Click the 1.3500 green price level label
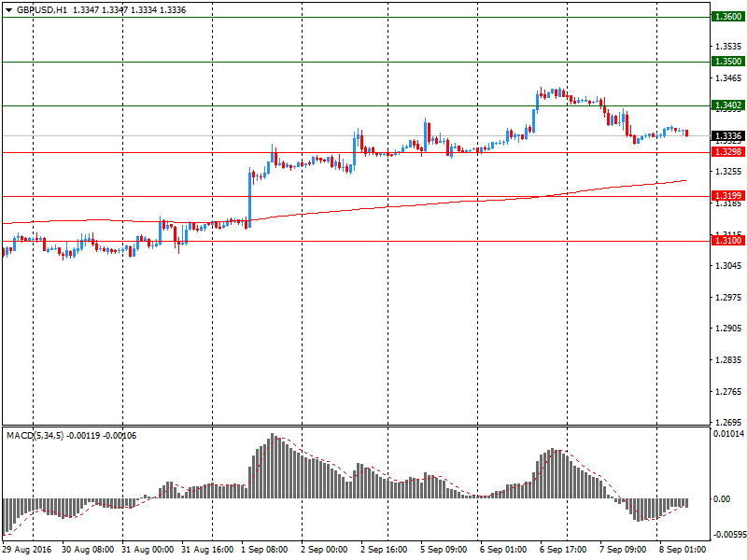The height and width of the screenshot is (560, 747). pyautogui.click(x=728, y=62)
